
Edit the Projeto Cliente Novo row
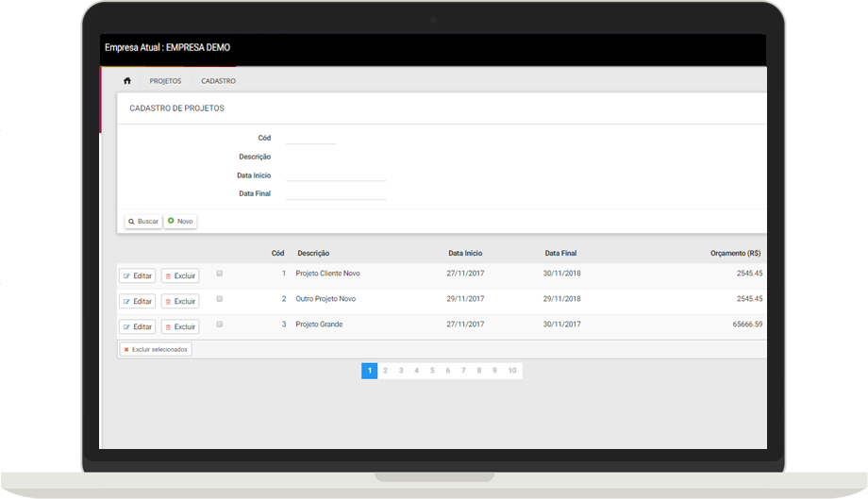pyautogui.click(x=138, y=275)
